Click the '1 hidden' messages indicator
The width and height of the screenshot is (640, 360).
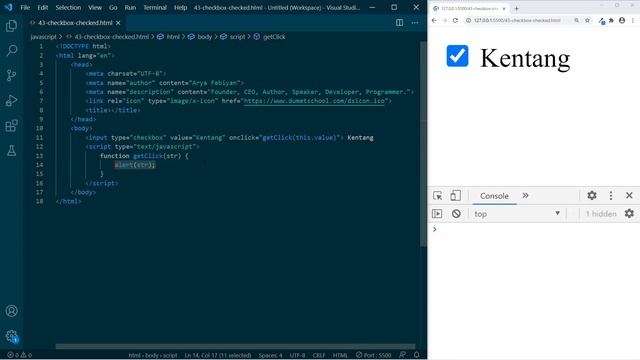[x=601, y=213]
